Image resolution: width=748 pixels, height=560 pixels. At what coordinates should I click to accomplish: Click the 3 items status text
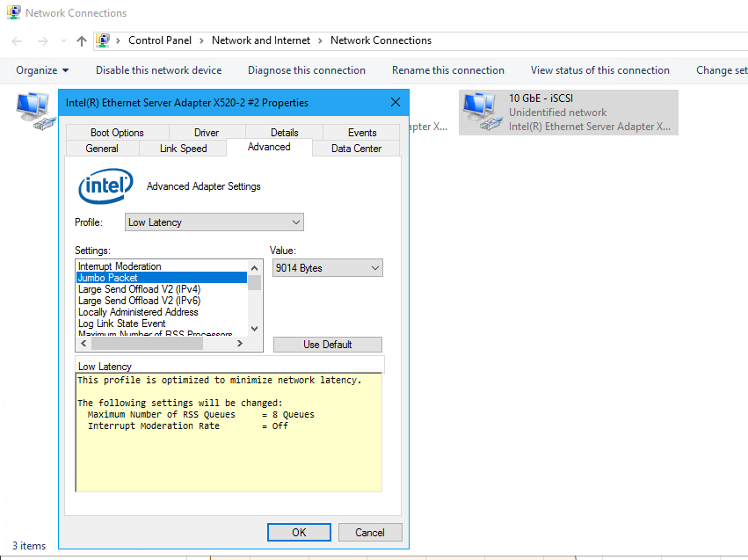29,546
